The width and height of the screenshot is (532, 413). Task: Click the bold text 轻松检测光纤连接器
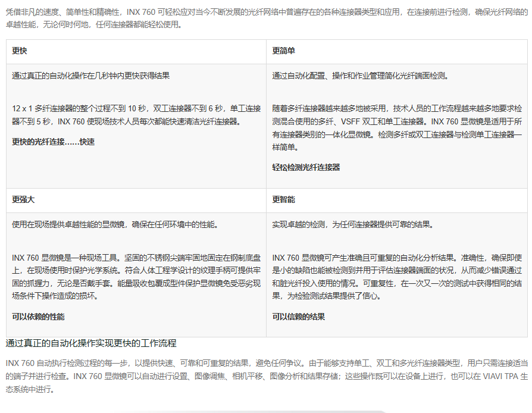click(306, 167)
